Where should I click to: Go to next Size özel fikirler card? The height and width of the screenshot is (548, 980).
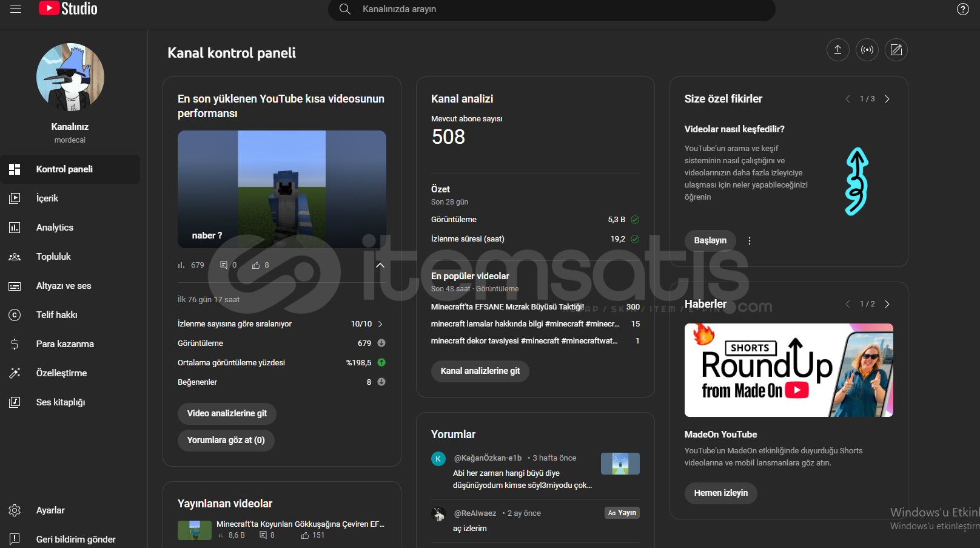pos(887,99)
